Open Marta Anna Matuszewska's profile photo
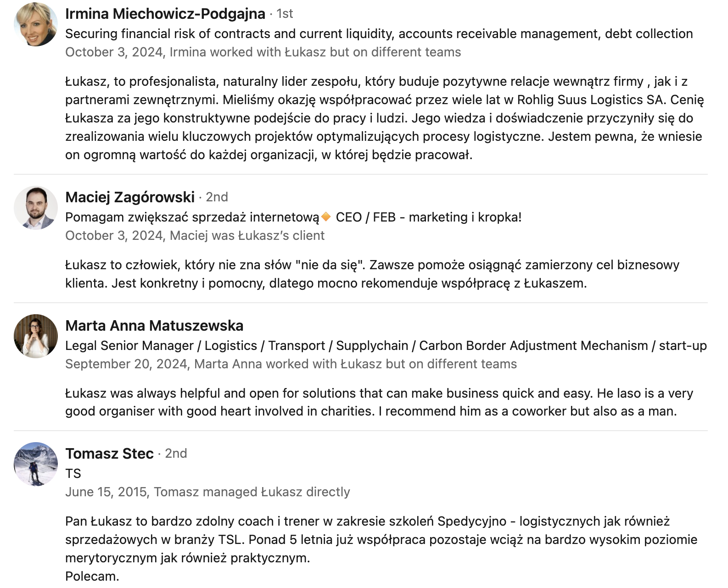Viewport: 728px width, 588px height. coord(36,336)
